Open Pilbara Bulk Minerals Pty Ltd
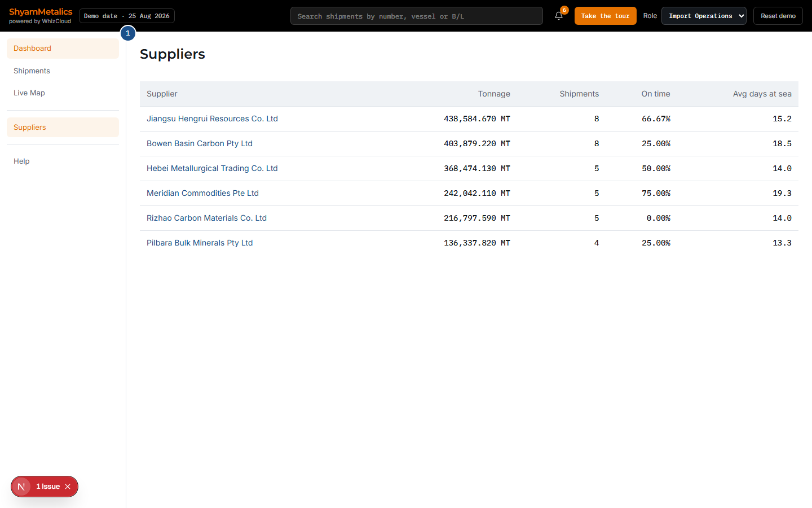The height and width of the screenshot is (508, 812). coord(200,243)
